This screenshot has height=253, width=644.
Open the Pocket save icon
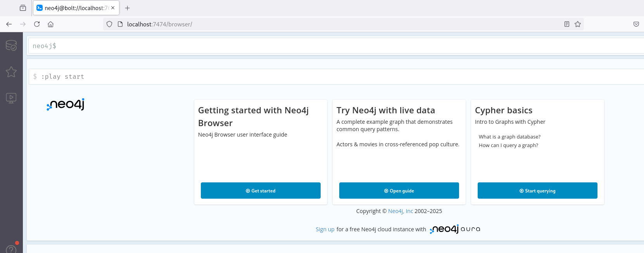[x=636, y=24]
